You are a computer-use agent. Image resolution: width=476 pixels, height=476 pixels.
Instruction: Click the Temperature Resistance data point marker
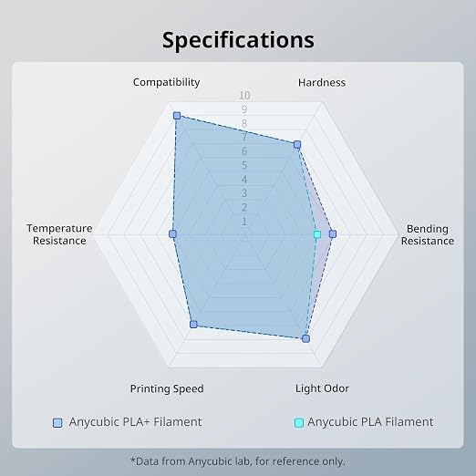172,234
